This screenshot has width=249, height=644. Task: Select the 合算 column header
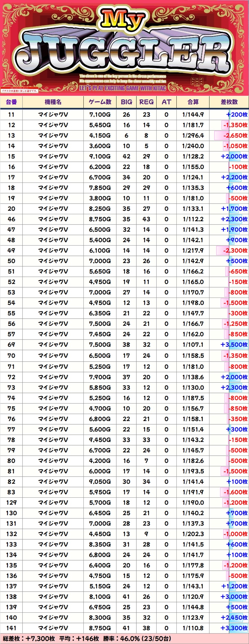(193, 102)
